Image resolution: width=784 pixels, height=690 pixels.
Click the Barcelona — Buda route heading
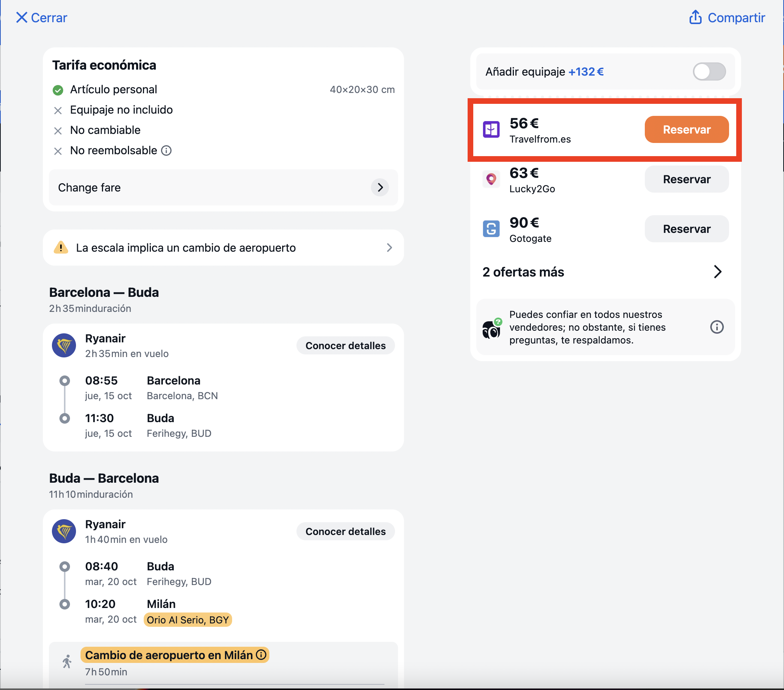(104, 292)
